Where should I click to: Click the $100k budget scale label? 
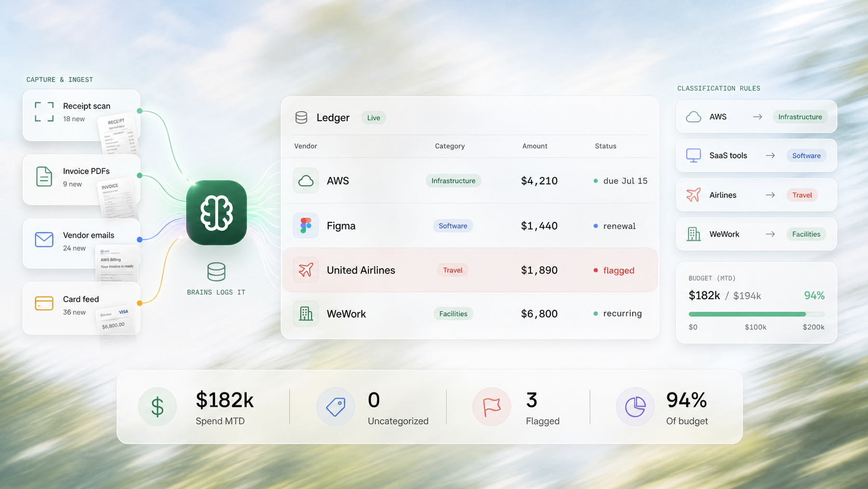[x=755, y=327]
